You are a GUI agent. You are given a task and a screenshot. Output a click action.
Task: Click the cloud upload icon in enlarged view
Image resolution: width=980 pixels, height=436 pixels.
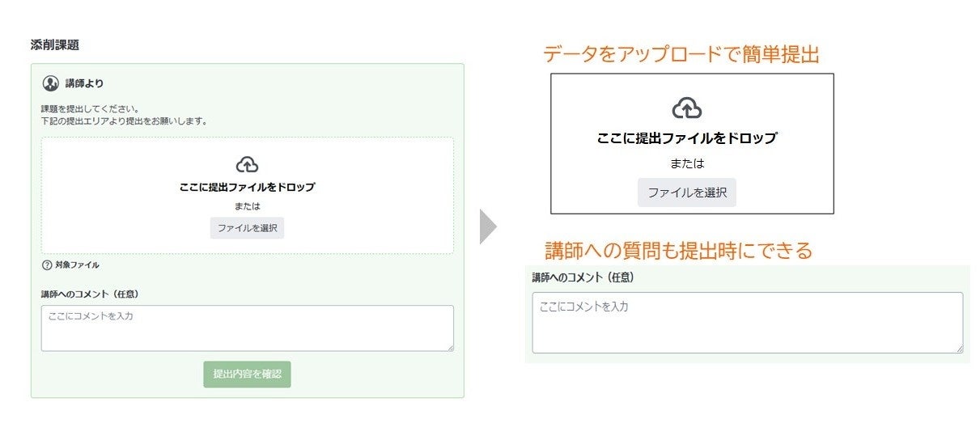pyautogui.click(x=687, y=108)
